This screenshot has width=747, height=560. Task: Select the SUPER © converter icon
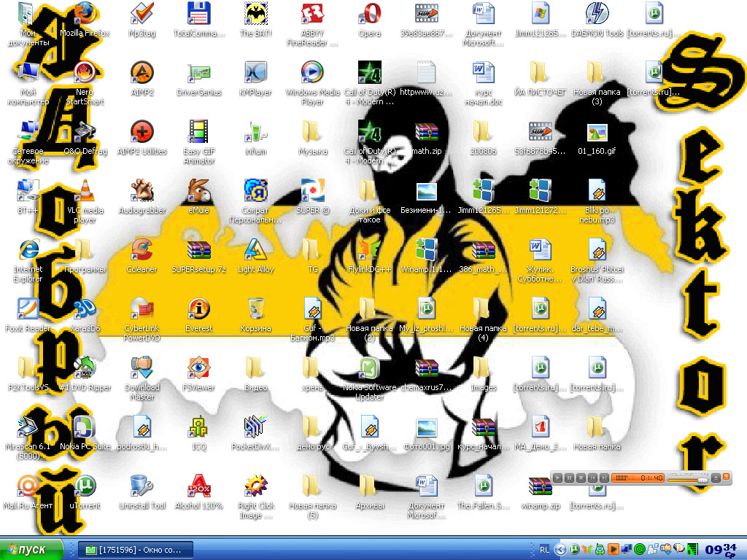click(x=312, y=197)
